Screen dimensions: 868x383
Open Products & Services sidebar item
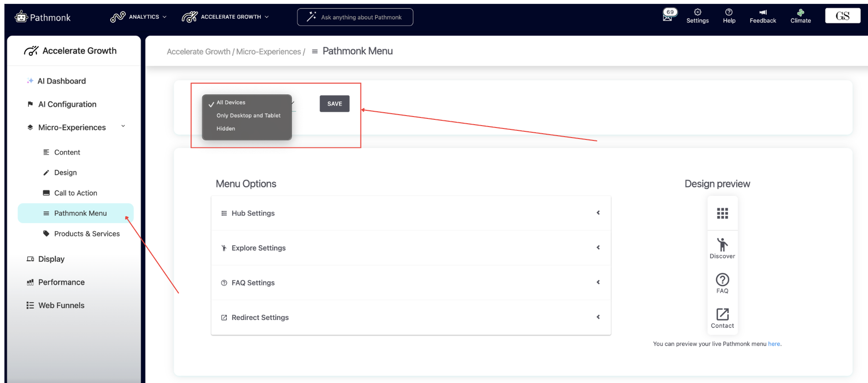click(x=87, y=234)
